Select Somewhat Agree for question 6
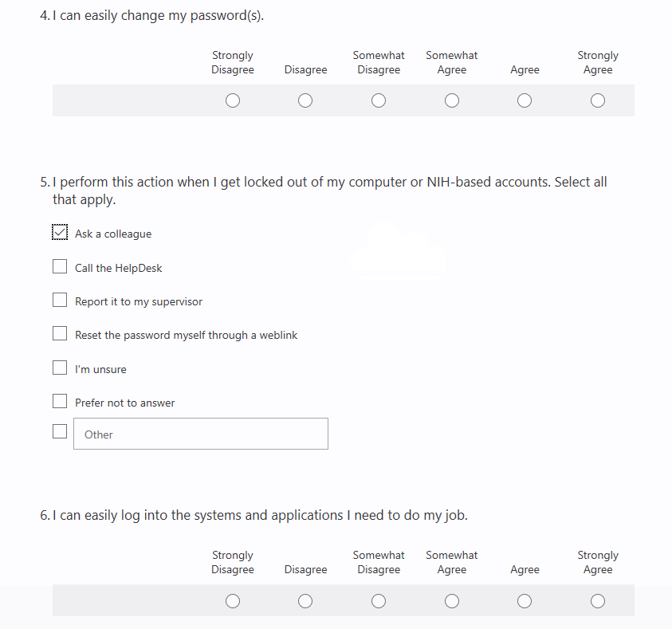Screen dimensions: 672x629 click(452, 601)
